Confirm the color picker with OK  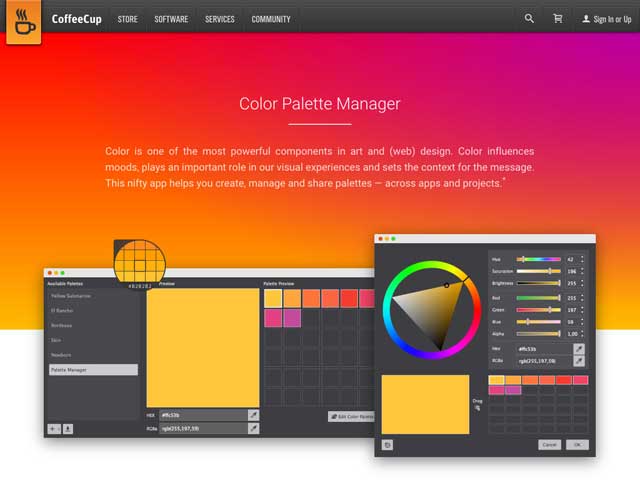click(577, 444)
